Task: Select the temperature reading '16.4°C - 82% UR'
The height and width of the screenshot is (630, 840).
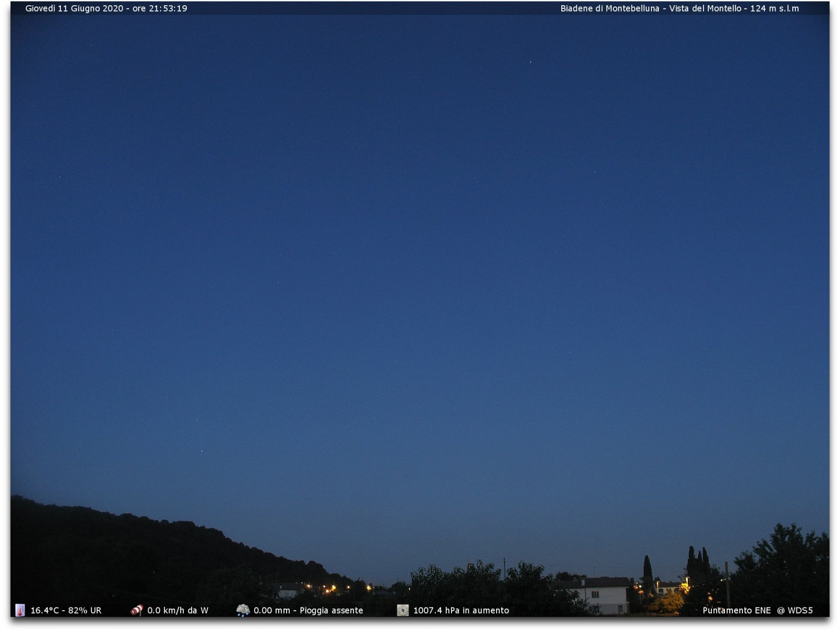Action: [x=66, y=611]
